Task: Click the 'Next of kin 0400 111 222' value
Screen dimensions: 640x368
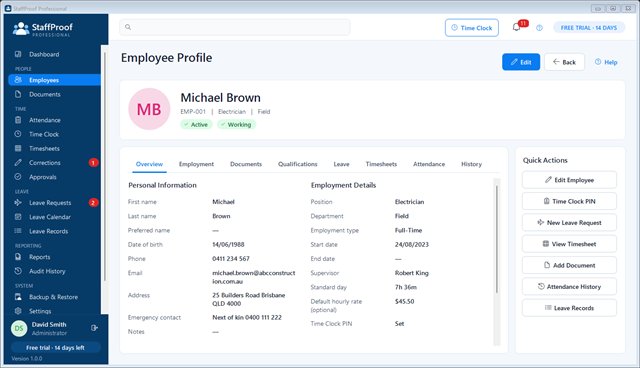Action: point(247,317)
